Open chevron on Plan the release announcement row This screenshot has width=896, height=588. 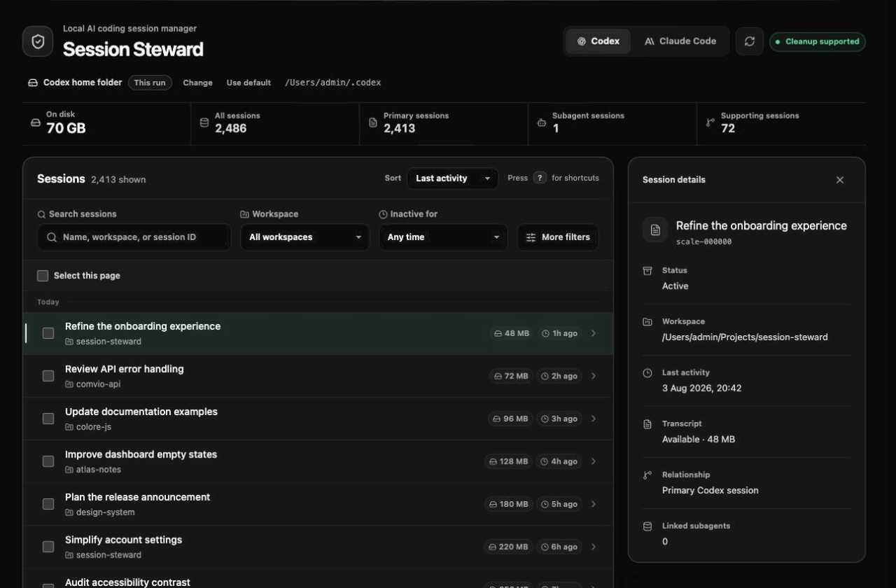tap(594, 504)
